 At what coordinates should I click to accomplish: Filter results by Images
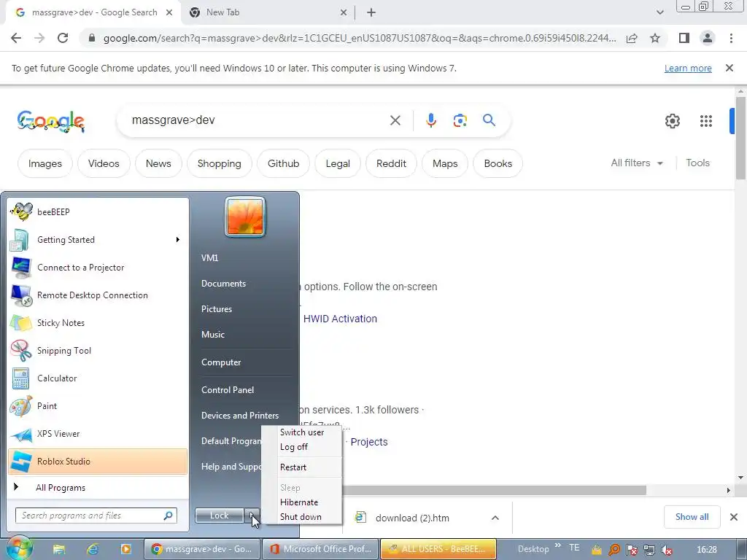[45, 163]
